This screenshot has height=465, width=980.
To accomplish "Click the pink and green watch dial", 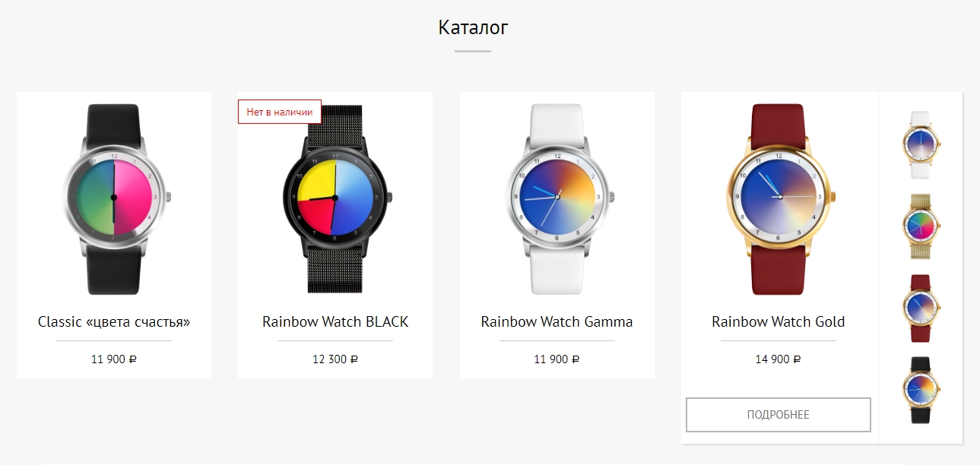I will click(x=114, y=197).
